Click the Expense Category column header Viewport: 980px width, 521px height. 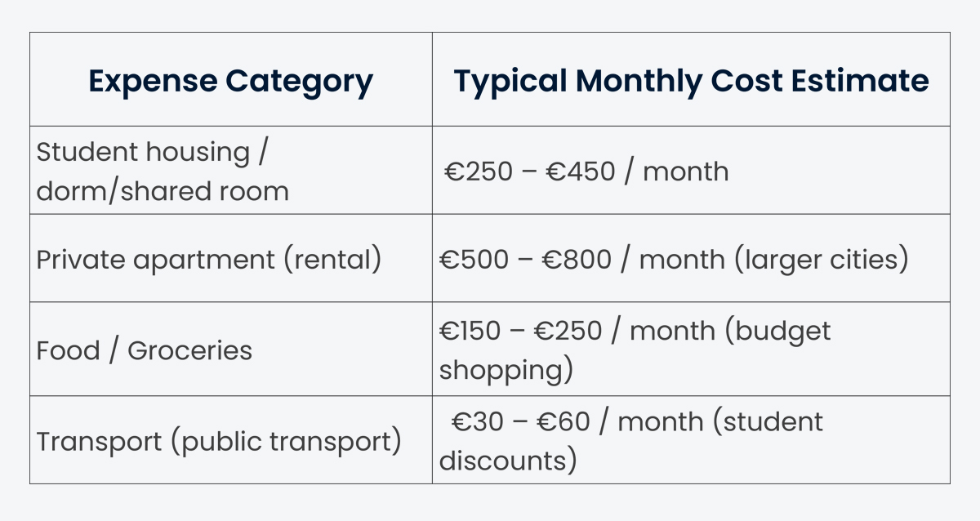(x=230, y=81)
